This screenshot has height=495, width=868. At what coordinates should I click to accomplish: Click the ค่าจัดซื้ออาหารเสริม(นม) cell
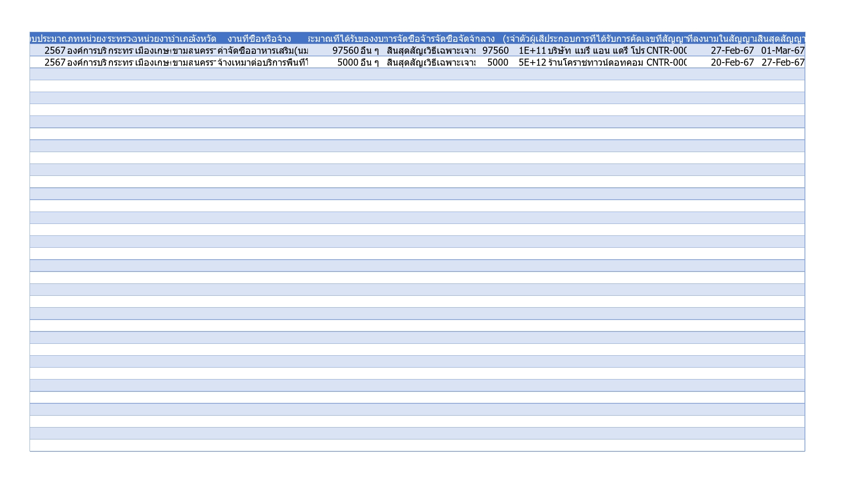(262, 51)
